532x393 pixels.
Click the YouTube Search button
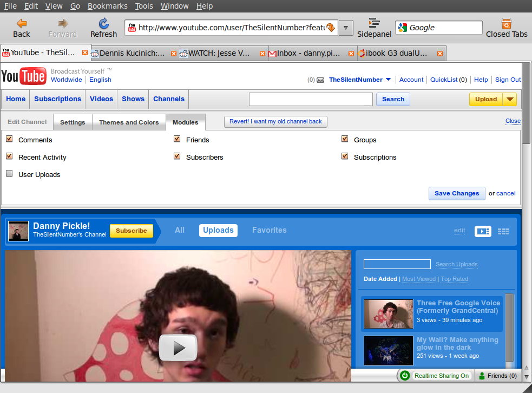(393, 100)
